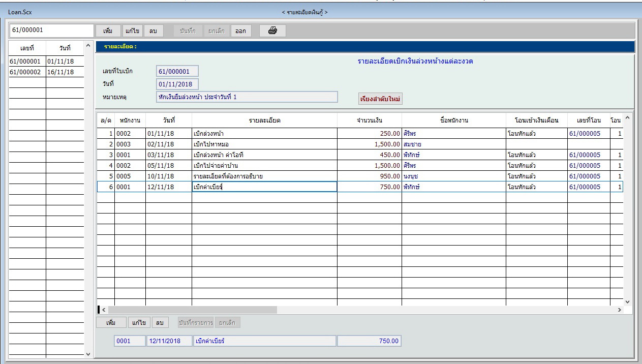Click the bottom เพิ่ม button below the grid
Viewport: 642px width, 364px height.
tap(111, 323)
